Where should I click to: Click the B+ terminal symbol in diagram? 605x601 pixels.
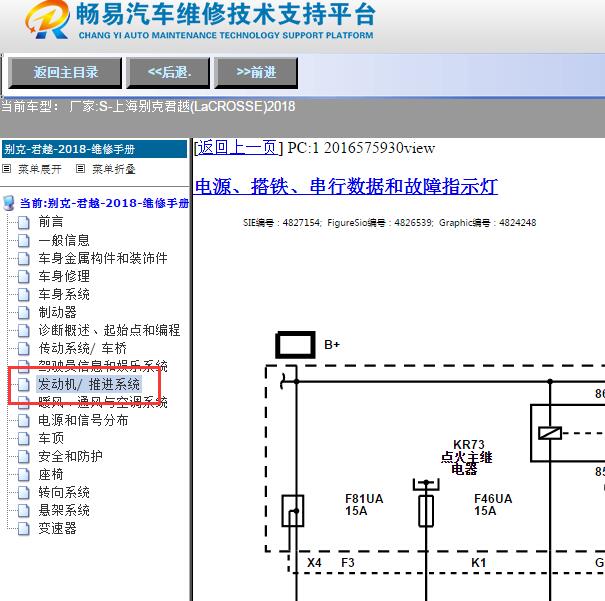coord(295,344)
